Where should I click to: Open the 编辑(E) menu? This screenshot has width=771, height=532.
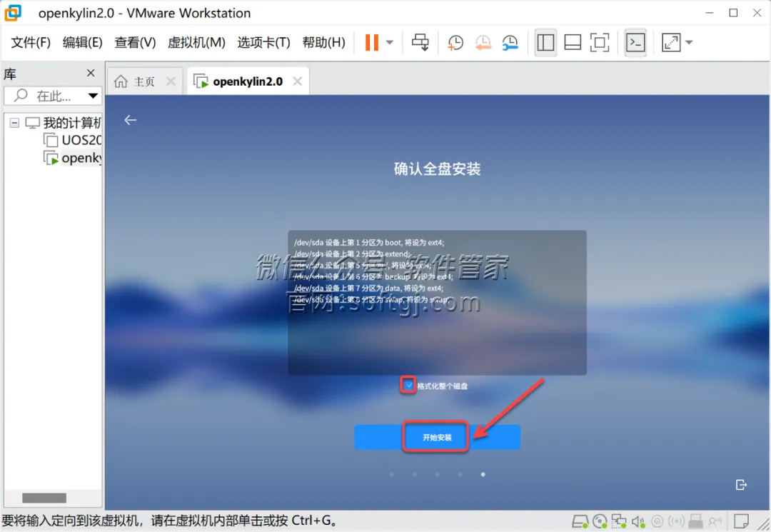tap(82, 43)
